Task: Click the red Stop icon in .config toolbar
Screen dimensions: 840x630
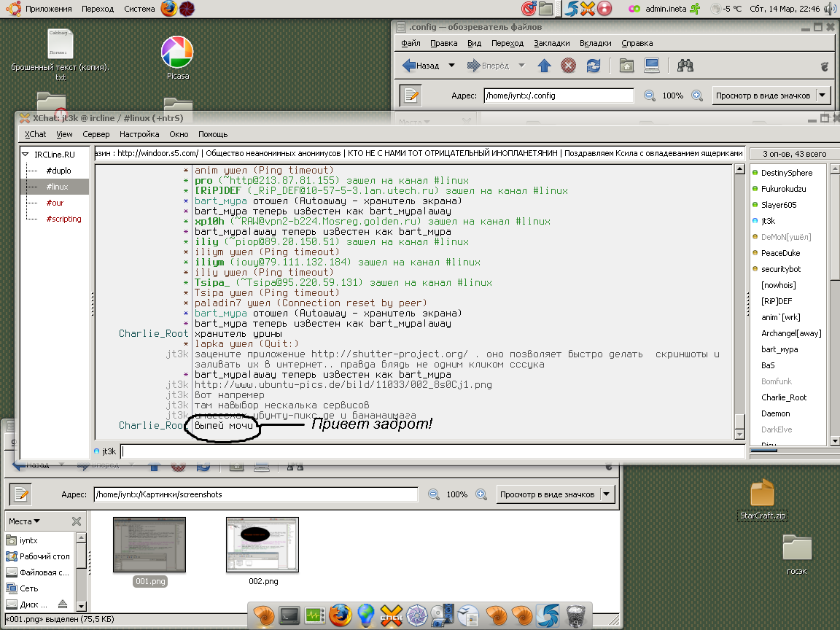Action: [x=569, y=66]
